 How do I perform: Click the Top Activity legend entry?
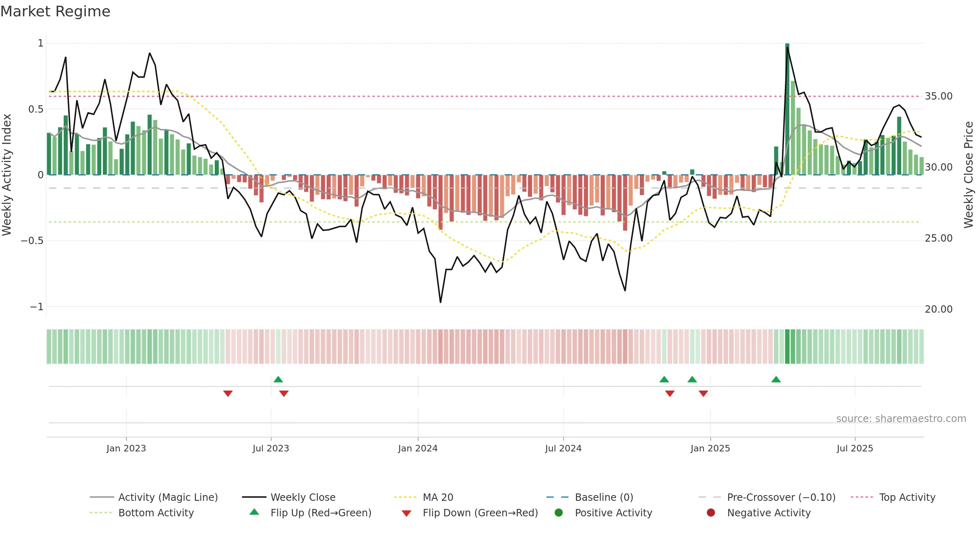pos(893,497)
